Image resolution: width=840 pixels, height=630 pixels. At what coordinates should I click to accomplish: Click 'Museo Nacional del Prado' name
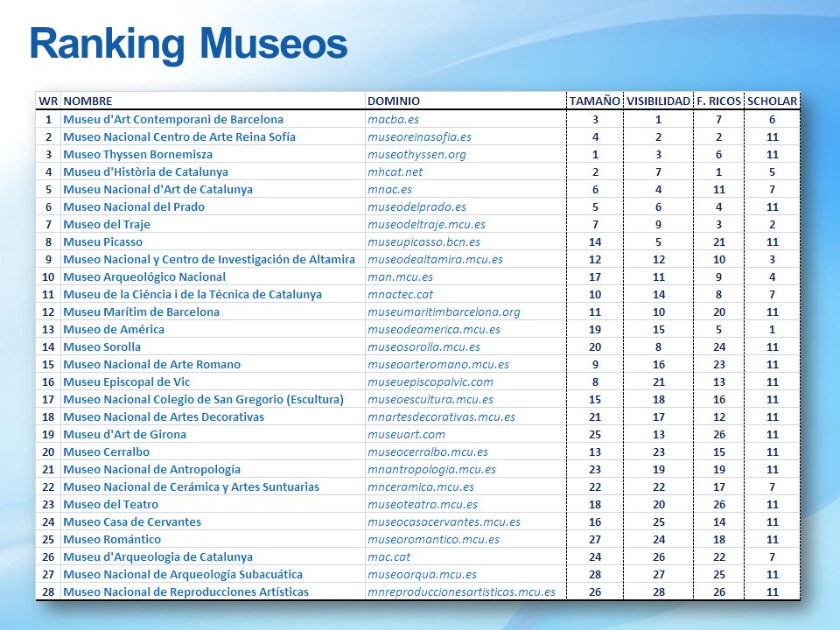tap(134, 207)
